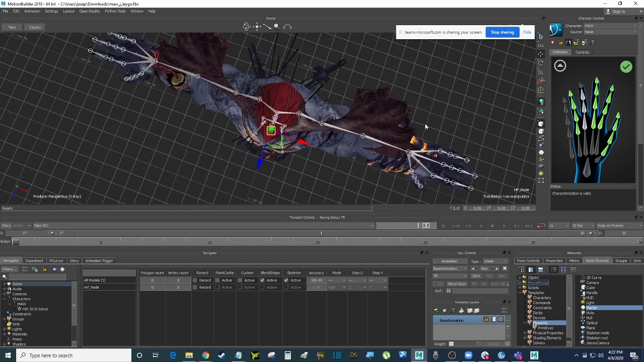Screen dimensions: 644x362
Task: Switch Asset Browser to thumbnail grid view
Action: click(563, 269)
